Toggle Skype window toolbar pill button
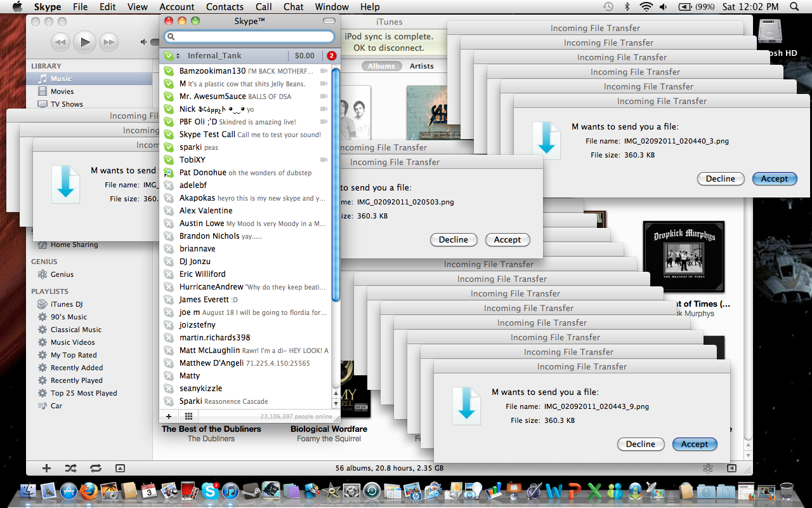Image resolution: width=812 pixels, height=508 pixels. click(329, 21)
